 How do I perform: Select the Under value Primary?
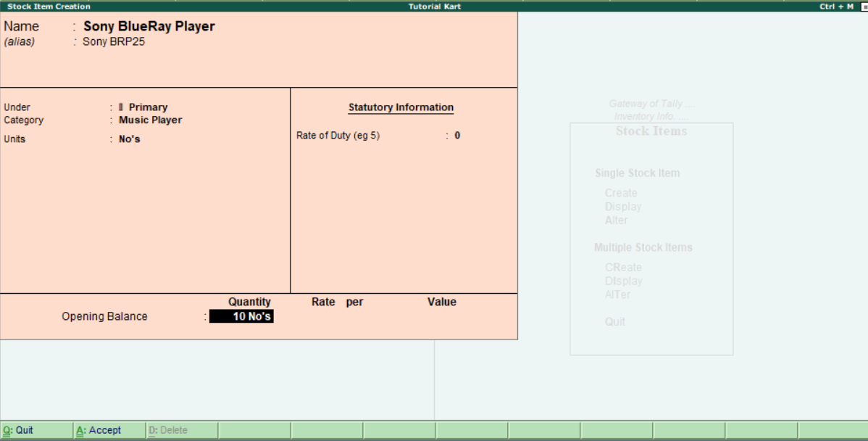(148, 107)
